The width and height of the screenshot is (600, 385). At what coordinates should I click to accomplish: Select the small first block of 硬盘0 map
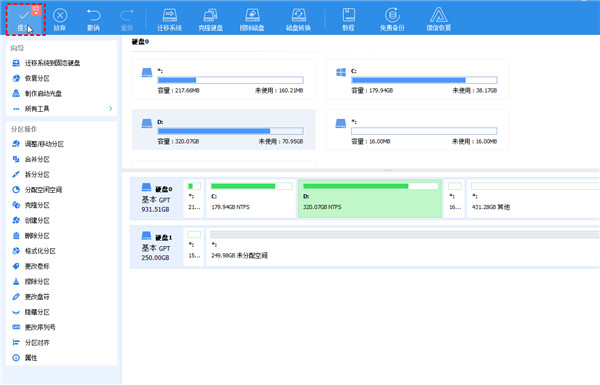pyautogui.click(x=194, y=199)
